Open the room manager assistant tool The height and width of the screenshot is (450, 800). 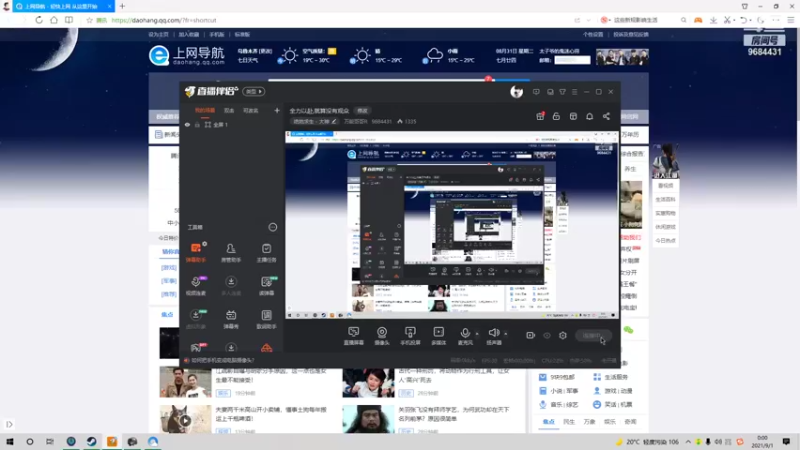pyautogui.click(x=231, y=253)
